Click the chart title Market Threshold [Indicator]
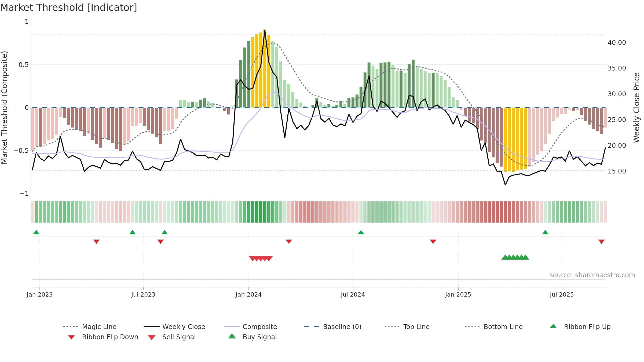 pyautogui.click(x=69, y=8)
